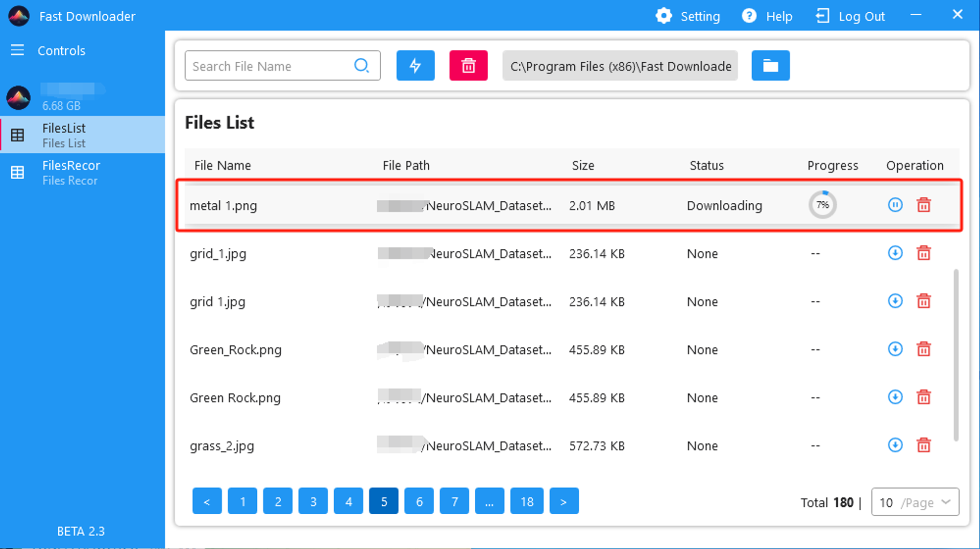Download the grid 1.jpg file
The image size is (980, 549).
(895, 301)
